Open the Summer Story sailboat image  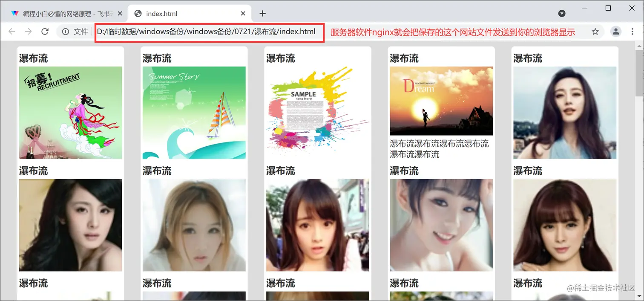pos(194,113)
